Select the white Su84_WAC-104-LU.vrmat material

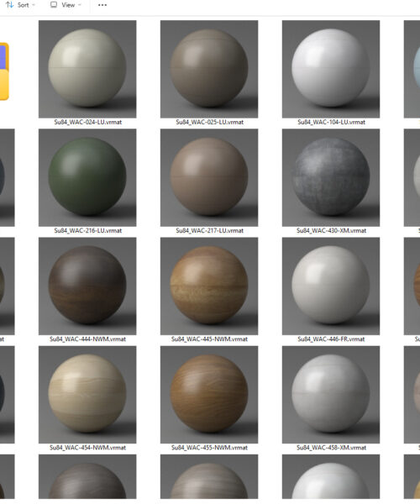(x=331, y=69)
